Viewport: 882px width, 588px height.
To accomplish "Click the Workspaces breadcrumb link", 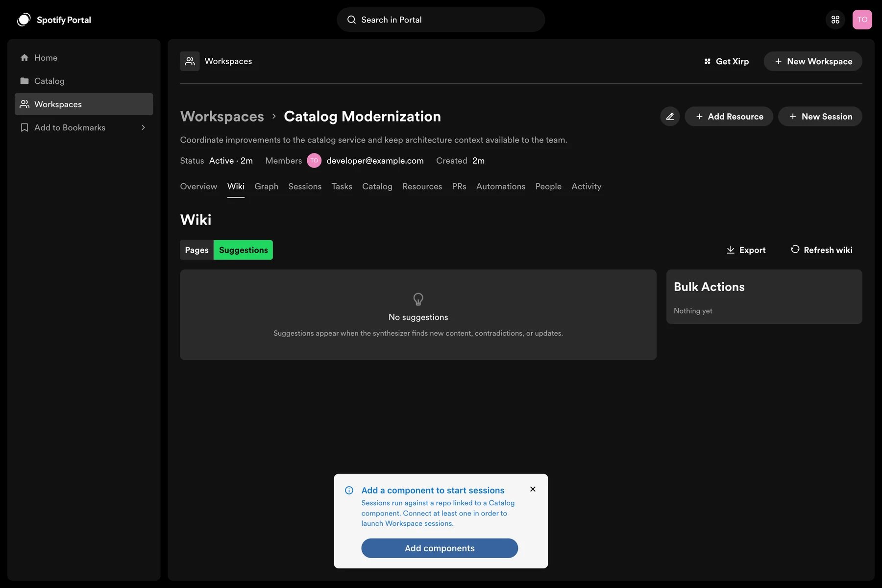I will pos(222,117).
